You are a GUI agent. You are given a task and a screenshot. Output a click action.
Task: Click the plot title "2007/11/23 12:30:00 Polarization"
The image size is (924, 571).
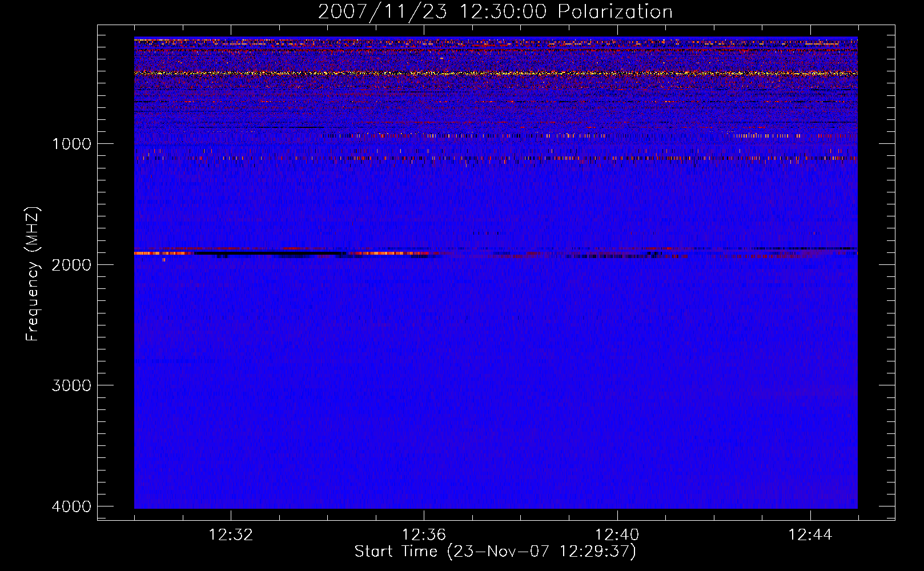point(495,12)
